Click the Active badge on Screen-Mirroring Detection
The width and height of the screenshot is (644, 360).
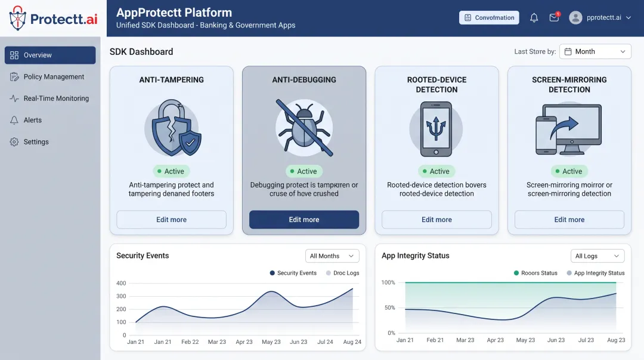click(x=569, y=171)
